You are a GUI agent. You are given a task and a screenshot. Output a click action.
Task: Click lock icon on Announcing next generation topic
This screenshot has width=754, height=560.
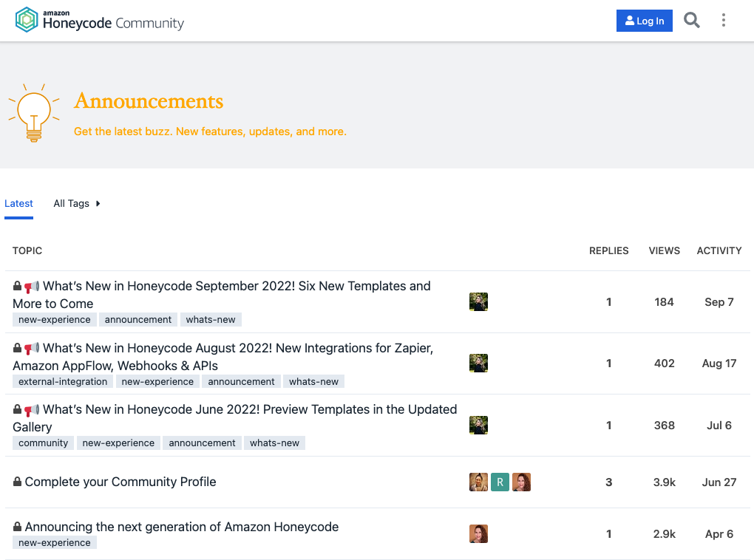click(17, 526)
